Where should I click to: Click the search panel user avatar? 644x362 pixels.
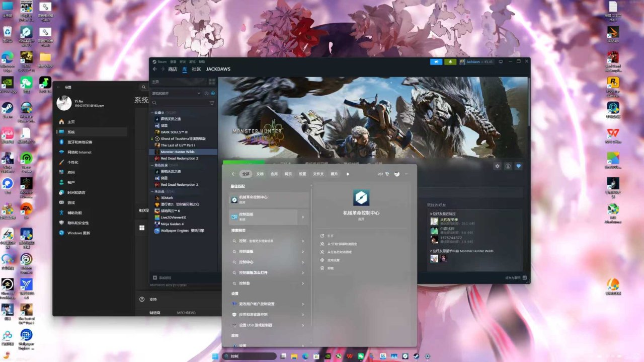pyautogui.click(x=397, y=174)
